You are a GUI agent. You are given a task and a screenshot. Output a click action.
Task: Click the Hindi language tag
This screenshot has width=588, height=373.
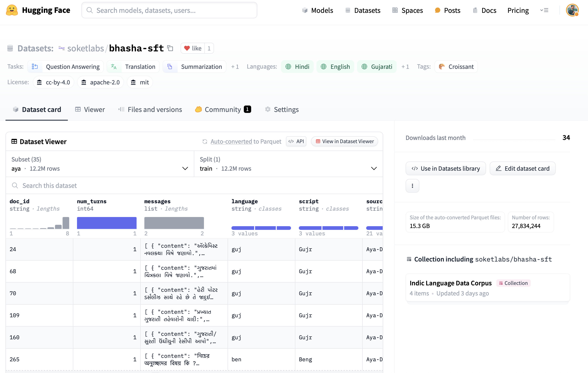297,67
